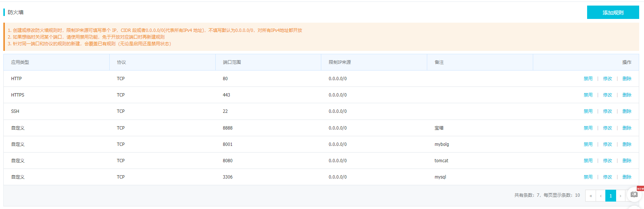Delete the SSH port 22 rule
This screenshot has width=644, height=209.
[x=627, y=111]
